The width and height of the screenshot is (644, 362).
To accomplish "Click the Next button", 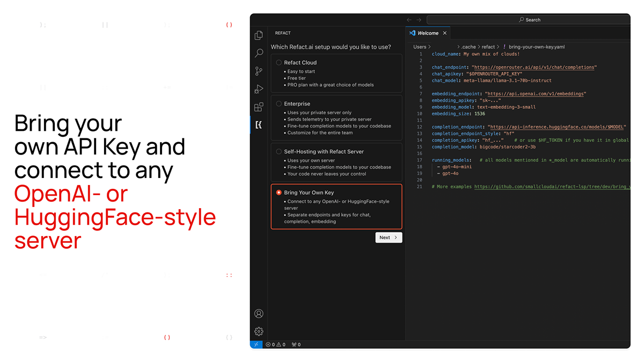I will click(389, 238).
